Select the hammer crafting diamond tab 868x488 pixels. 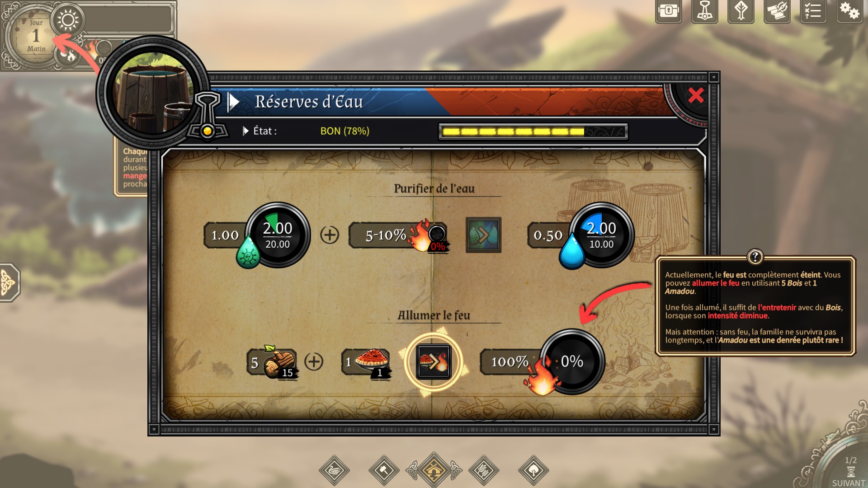pyautogui.click(x=384, y=470)
